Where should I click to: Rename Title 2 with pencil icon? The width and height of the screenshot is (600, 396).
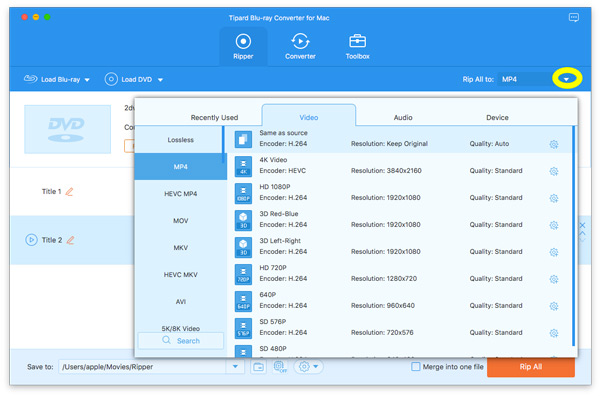70,240
